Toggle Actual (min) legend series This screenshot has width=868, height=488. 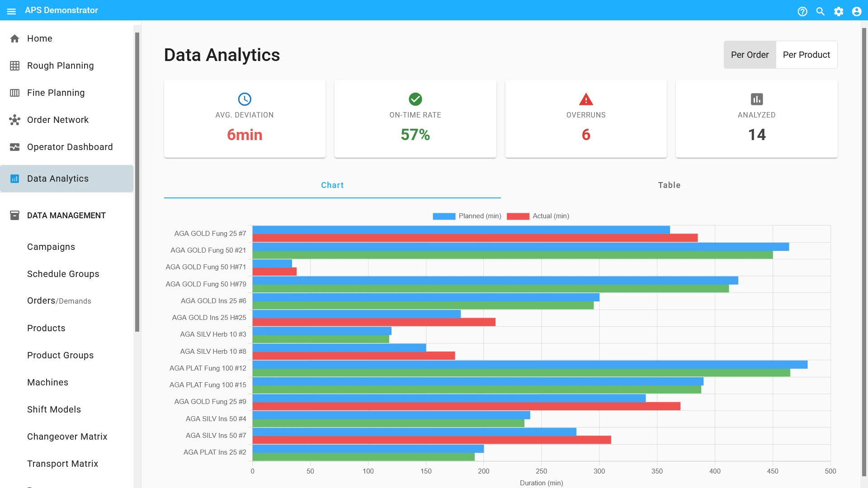538,216
